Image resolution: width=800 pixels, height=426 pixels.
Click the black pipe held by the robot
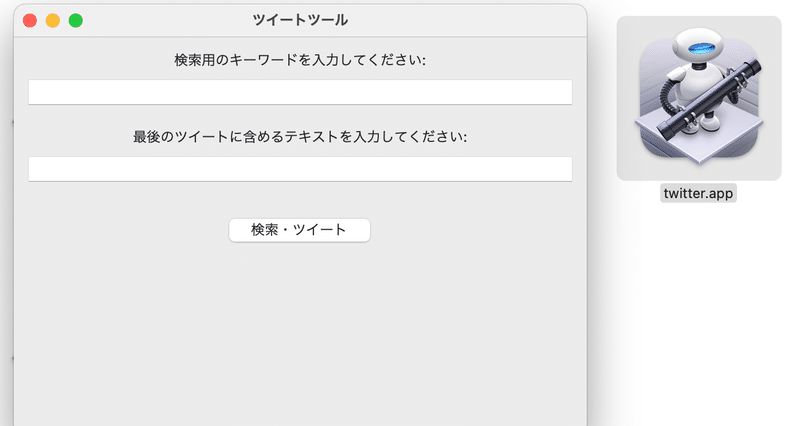[710, 99]
